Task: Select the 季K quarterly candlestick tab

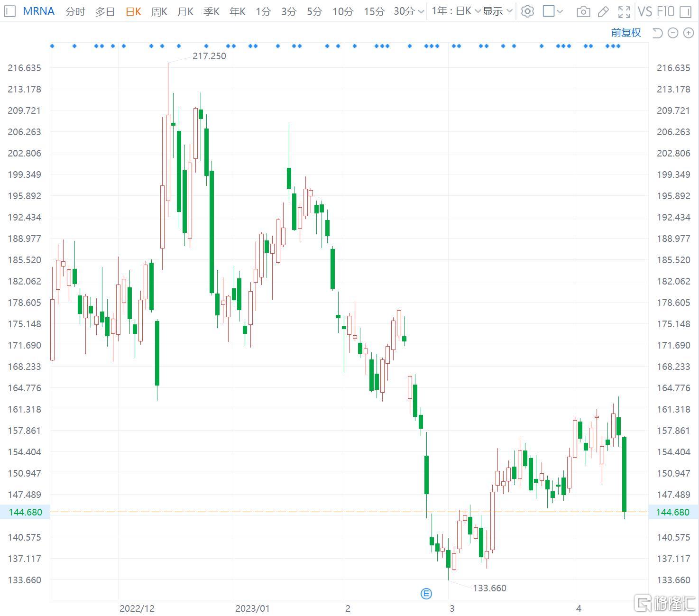Action: pos(211,11)
